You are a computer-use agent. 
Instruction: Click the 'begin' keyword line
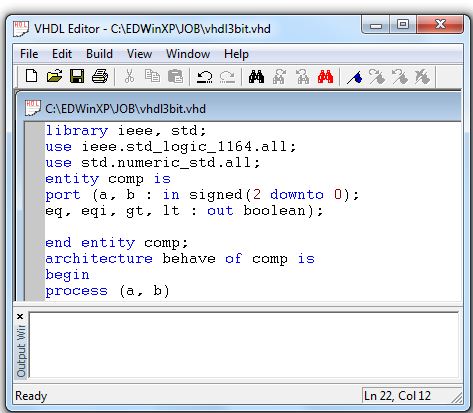67,275
